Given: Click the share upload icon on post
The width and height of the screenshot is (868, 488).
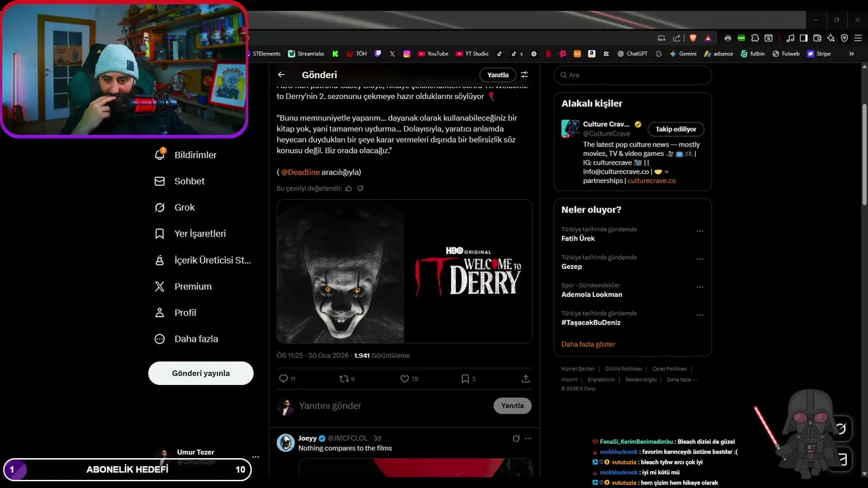Looking at the screenshot, I should 526,379.
